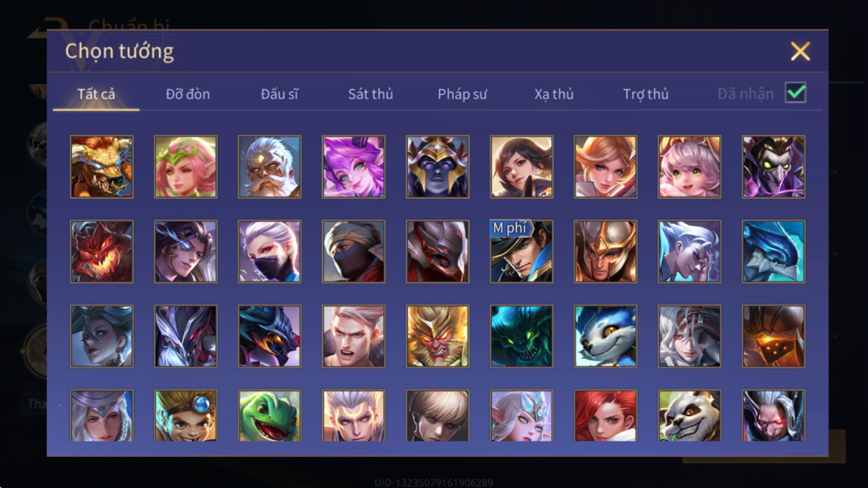The height and width of the screenshot is (488, 868).
Task: Choose the purple-haired horned girl hero
Action: coord(353,167)
